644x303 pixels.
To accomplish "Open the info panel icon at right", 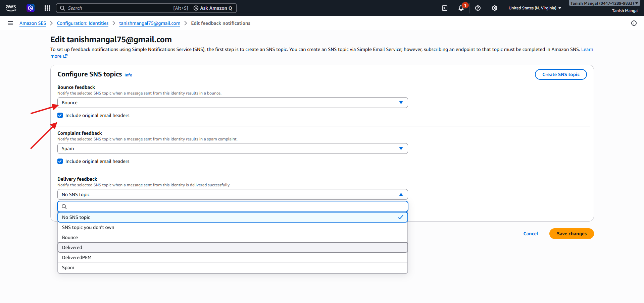I will pyautogui.click(x=634, y=23).
